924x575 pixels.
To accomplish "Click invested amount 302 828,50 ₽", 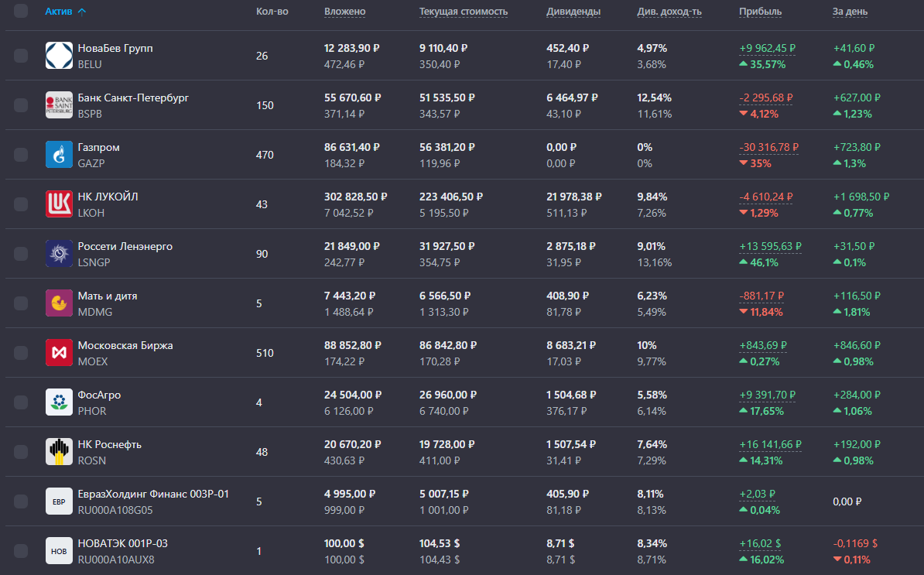I will [x=355, y=197].
